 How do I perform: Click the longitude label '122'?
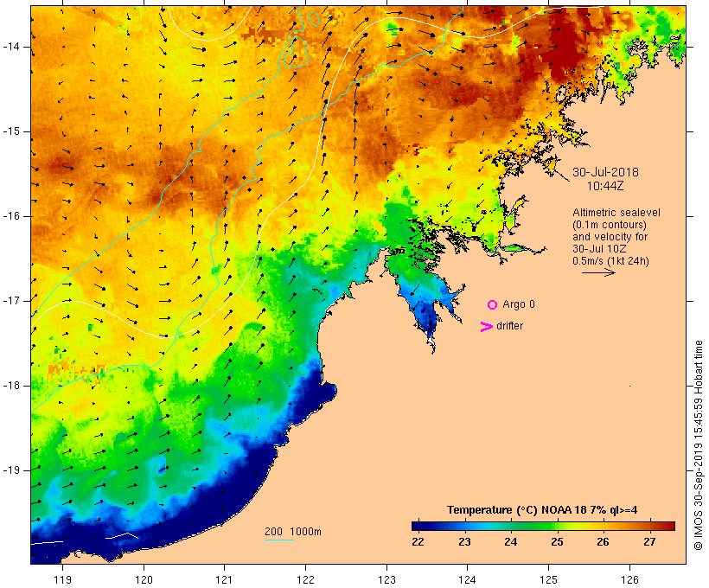(306, 579)
